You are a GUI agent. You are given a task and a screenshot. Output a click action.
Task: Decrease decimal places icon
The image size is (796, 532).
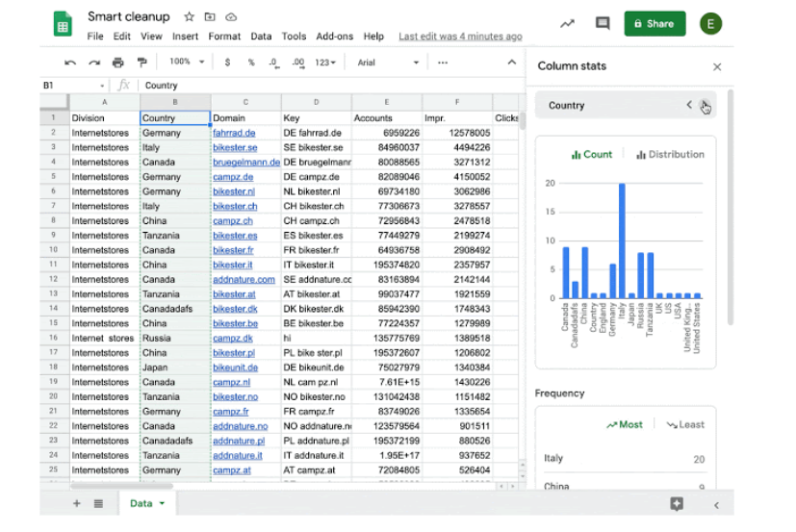click(274, 63)
